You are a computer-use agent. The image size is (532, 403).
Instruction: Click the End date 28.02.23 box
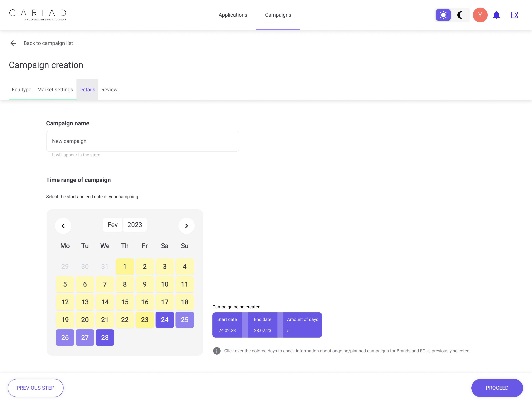pyautogui.click(x=263, y=325)
